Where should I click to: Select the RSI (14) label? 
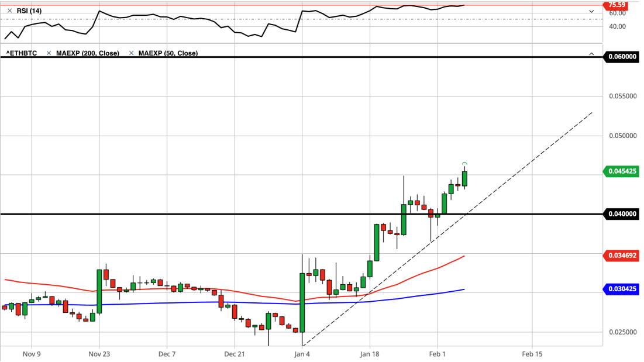click(29, 11)
